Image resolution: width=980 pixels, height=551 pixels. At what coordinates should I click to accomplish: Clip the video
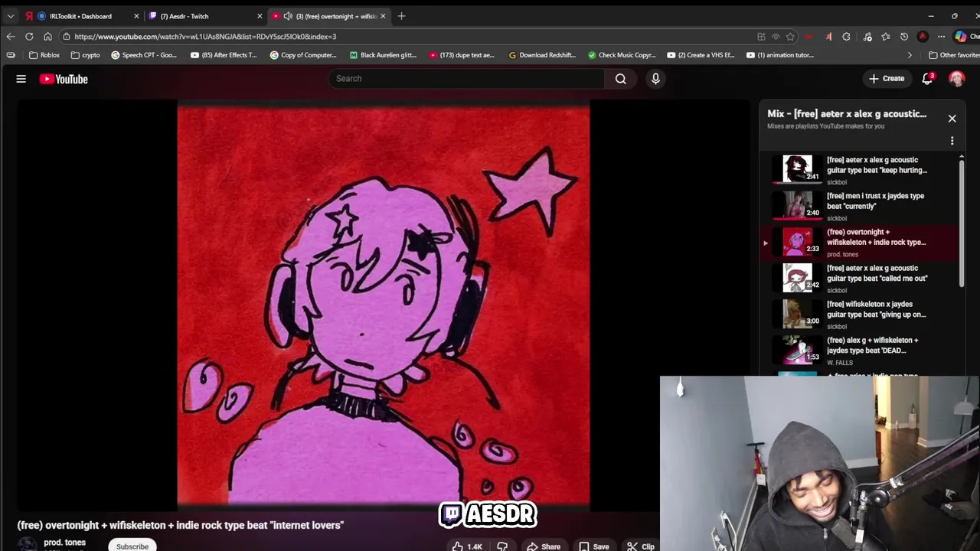(x=641, y=546)
